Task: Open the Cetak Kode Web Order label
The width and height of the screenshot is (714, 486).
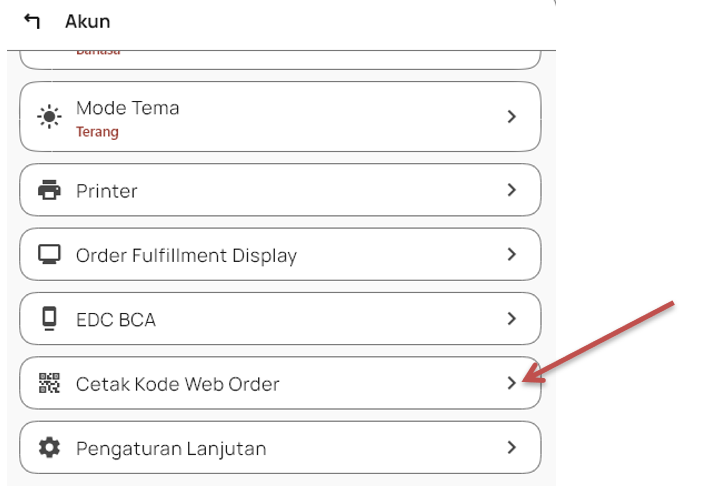Action: coord(178,384)
